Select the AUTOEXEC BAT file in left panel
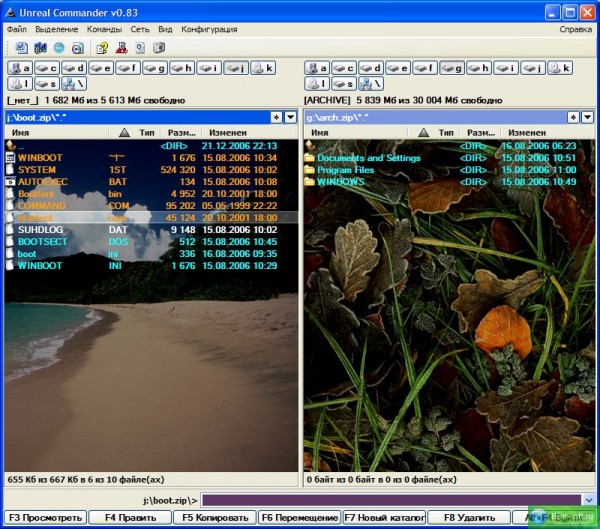 [41, 182]
